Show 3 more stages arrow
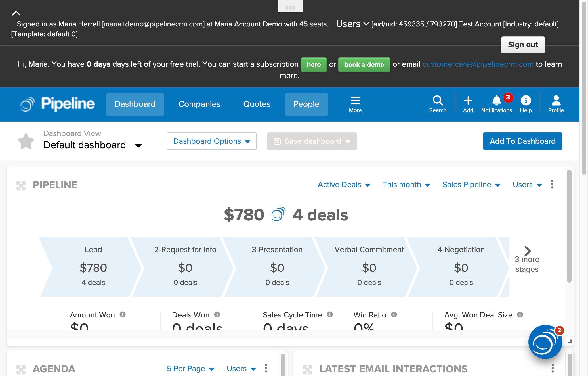Image resolution: width=588 pixels, height=376 pixels. pos(527,251)
